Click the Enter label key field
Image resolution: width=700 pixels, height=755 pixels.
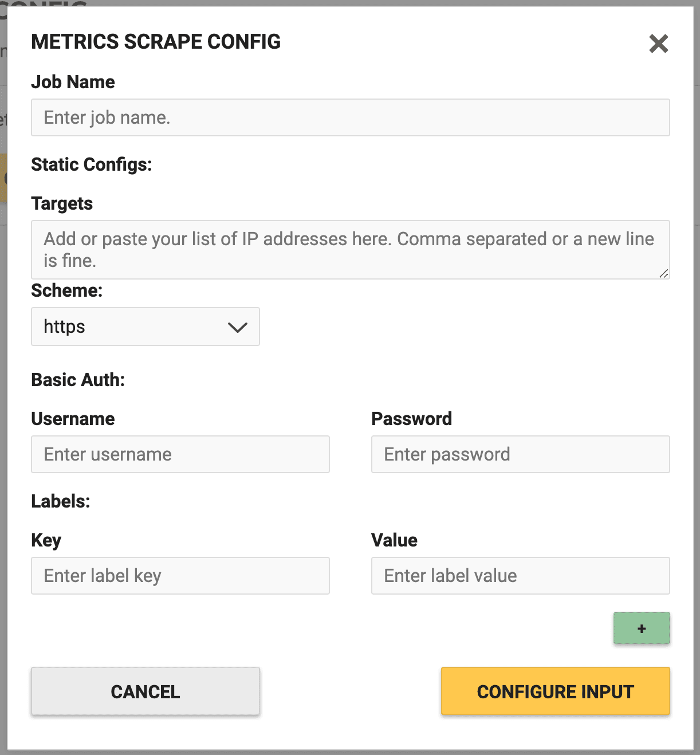tap(180, 576)
